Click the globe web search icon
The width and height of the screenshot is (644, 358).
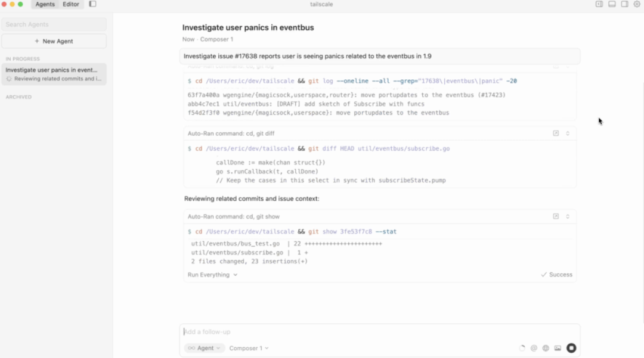pos(546,348)
